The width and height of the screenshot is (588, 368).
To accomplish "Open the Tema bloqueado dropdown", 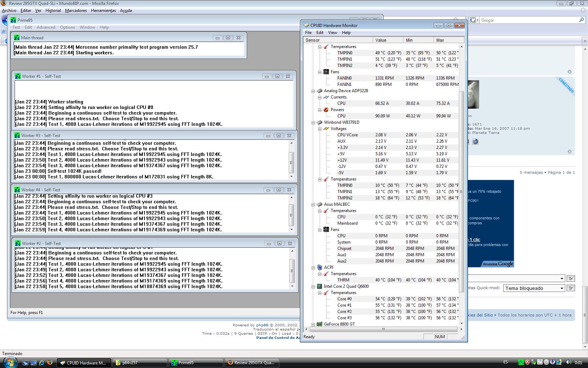I will point(534,288).
